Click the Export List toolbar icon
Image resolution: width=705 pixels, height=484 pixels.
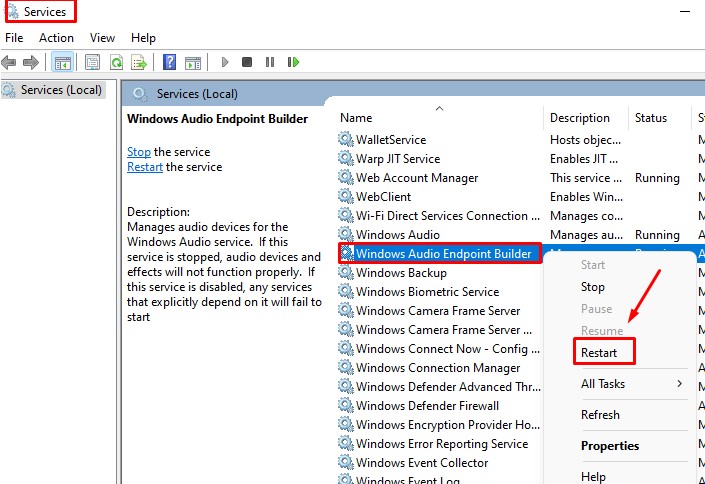tap(139, 62)
